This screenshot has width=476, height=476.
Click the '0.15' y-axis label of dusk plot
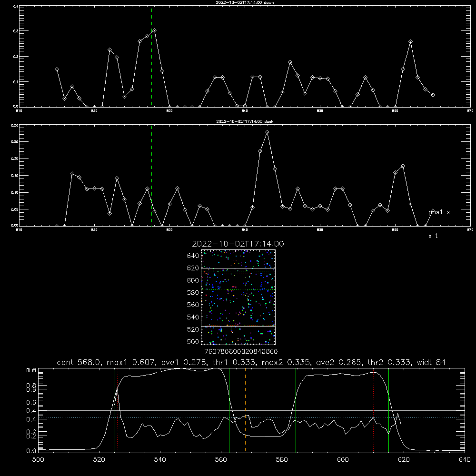tap(15, 176)
